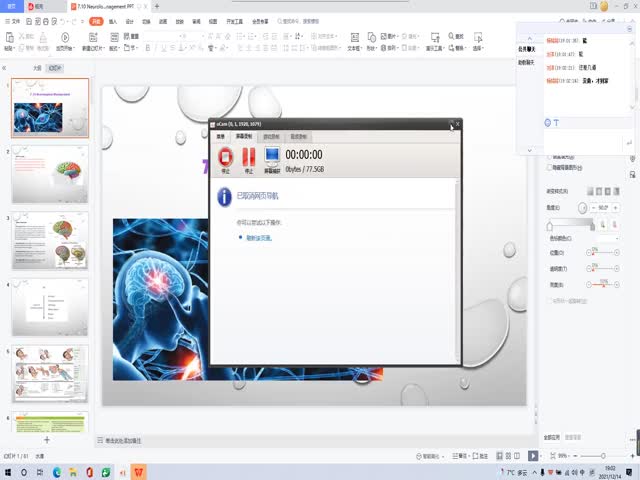Click the 全部应用 apply to all button
Screen dimensions: 640x480
tap(551, 437)
